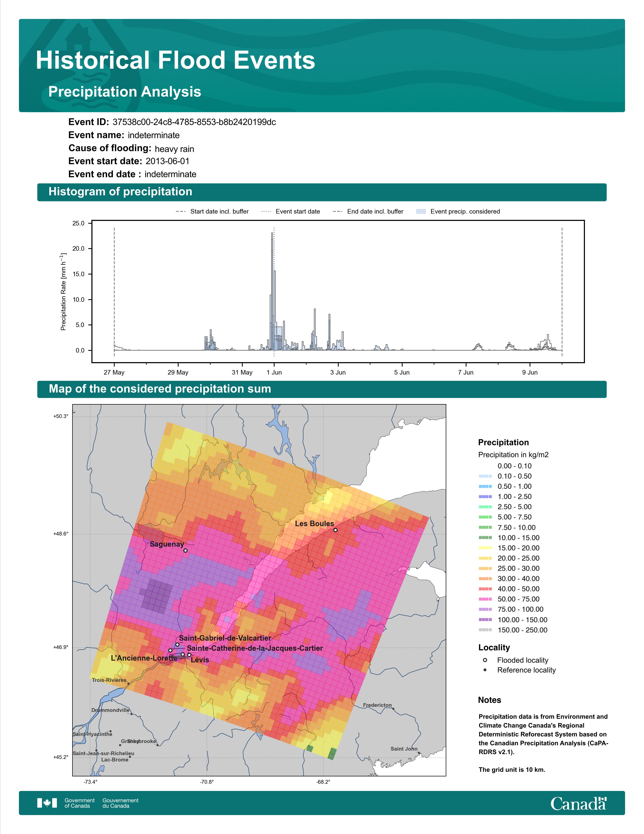The image size is (644, 834).
Task: Click the 30.00 - 40.00 precipitation swatch
Action: (485, 579)
